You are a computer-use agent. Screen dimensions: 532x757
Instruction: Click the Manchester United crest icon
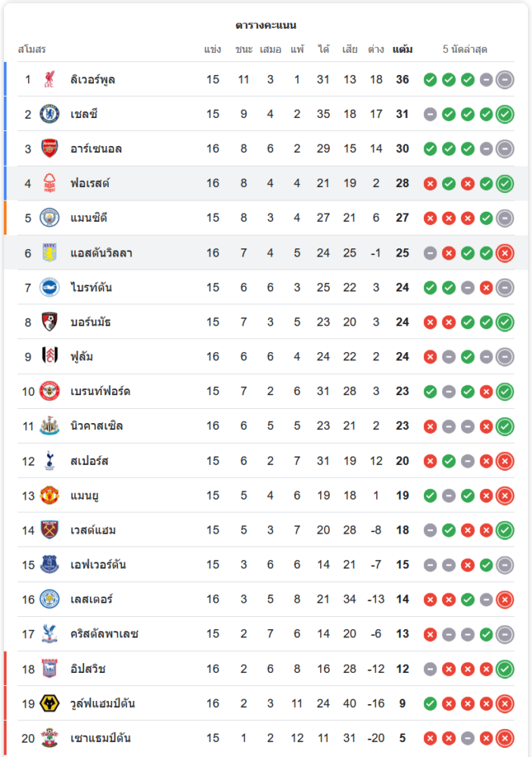pyautogui.click(x=49, y=495)
